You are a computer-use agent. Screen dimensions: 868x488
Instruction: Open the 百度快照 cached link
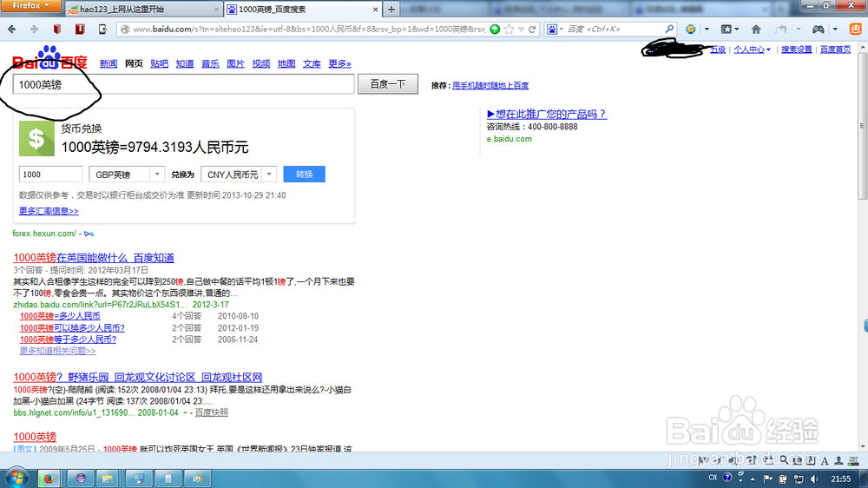tap(212, 412)
